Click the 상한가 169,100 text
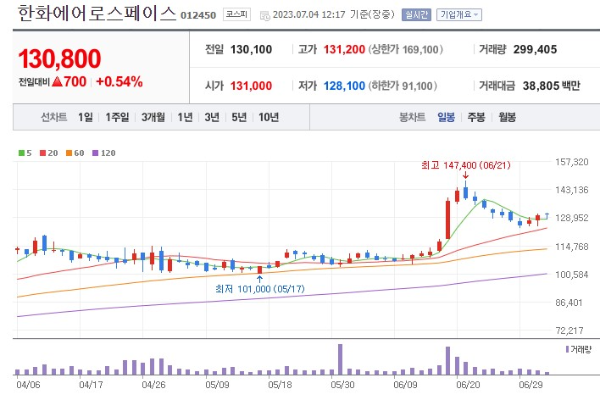Screen dimensions: 600x405 tap(406, 50)
